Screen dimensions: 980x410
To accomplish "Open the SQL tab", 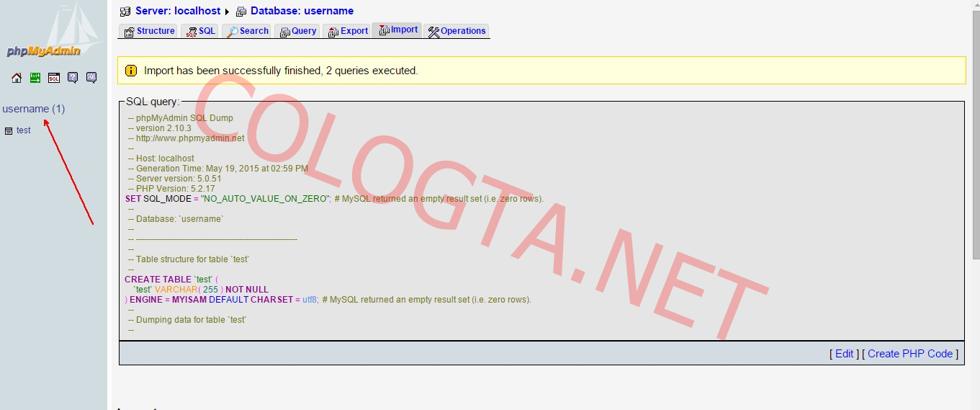I will pos(199,31).
